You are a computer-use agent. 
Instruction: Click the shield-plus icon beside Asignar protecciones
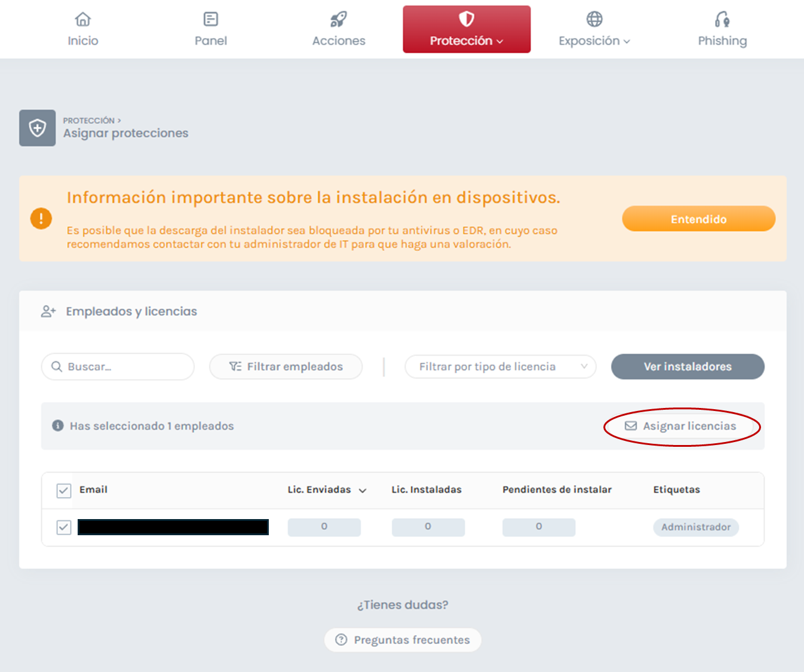tap(38, 128)
